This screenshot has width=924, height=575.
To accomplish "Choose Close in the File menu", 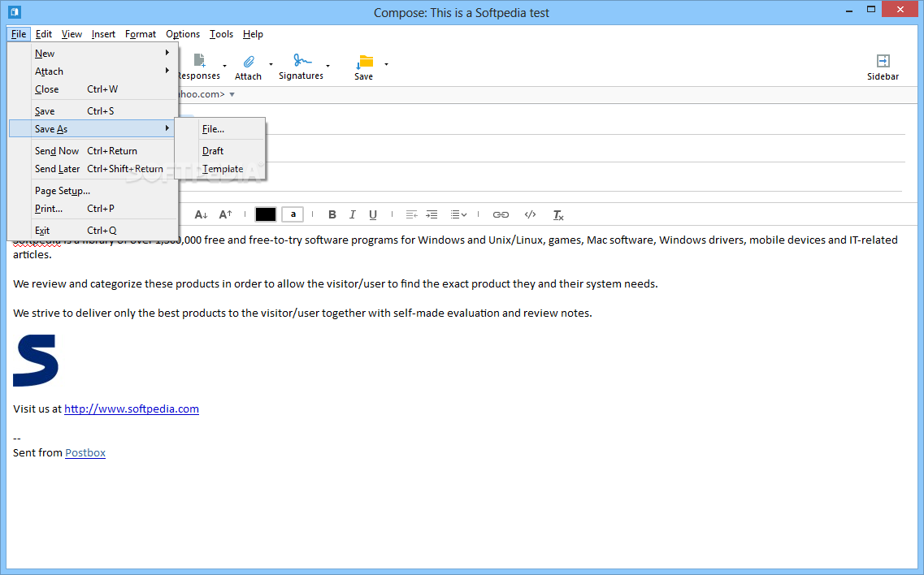I will point(93,89).
